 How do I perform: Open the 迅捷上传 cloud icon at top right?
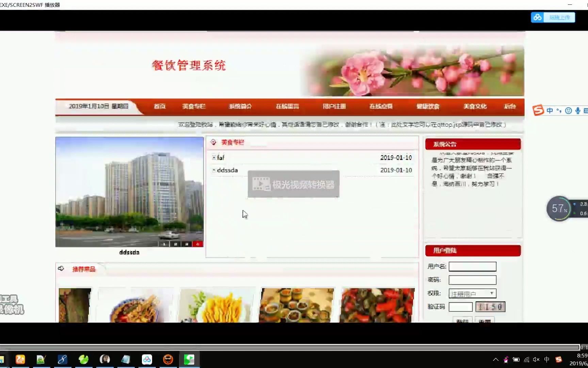point(537,17)
